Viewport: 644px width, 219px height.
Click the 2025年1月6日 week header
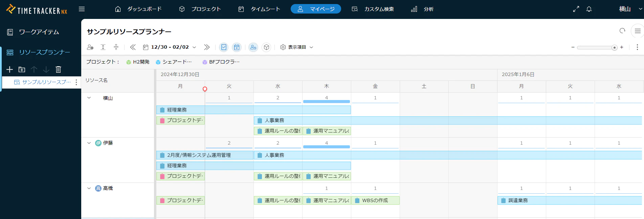(571, 75)
